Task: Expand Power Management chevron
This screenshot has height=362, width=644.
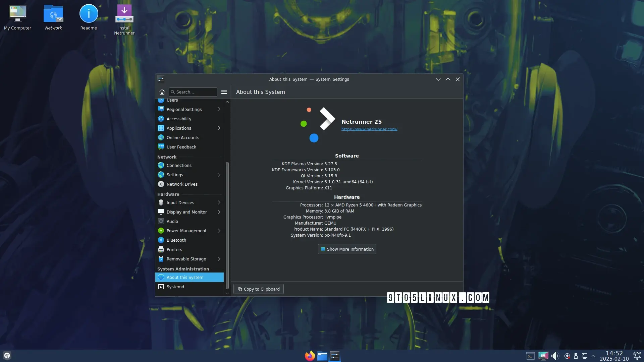Action: point(219,231)
